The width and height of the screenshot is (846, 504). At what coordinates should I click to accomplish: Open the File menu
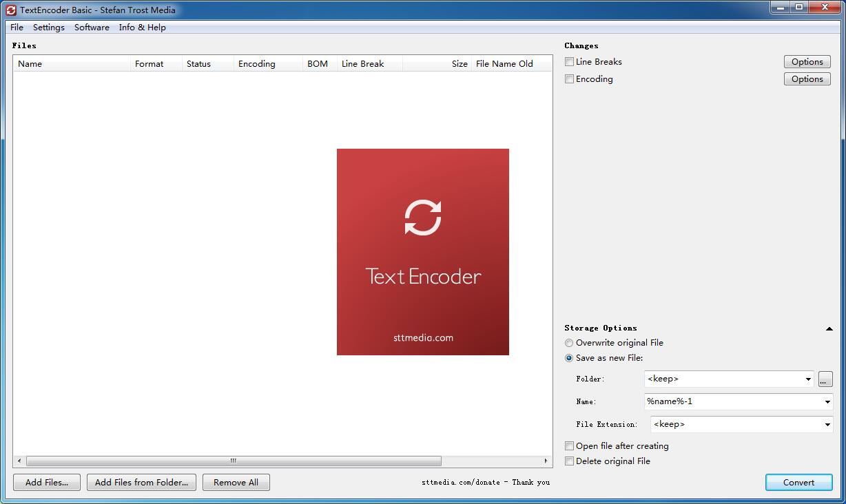(x=17, y=28)
